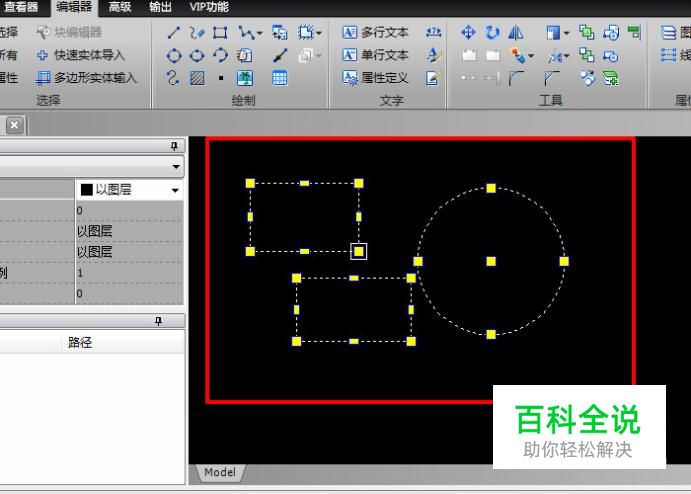Select the Line drawing tool
Screen dimensions: 691x494
pos(174,32)
